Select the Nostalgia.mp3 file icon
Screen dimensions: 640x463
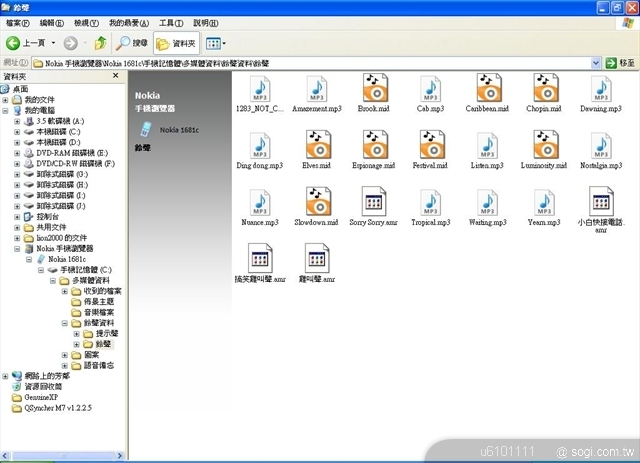(601, 145)
